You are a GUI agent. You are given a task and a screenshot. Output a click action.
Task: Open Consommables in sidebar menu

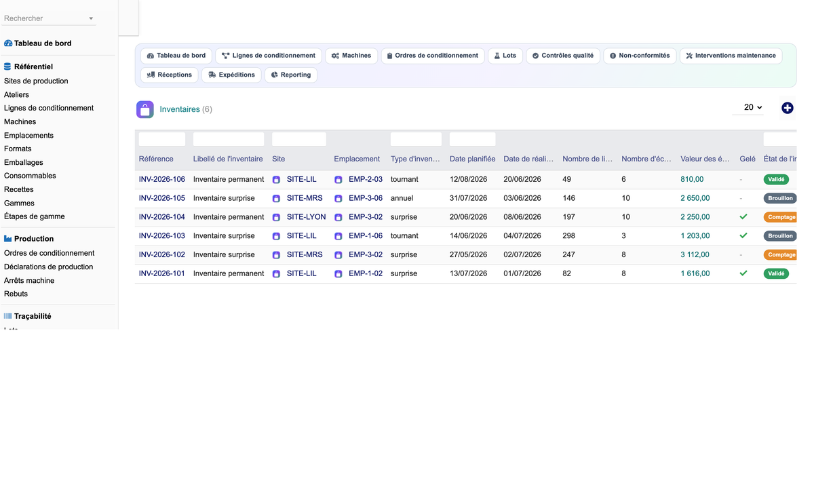pos(30,176)
